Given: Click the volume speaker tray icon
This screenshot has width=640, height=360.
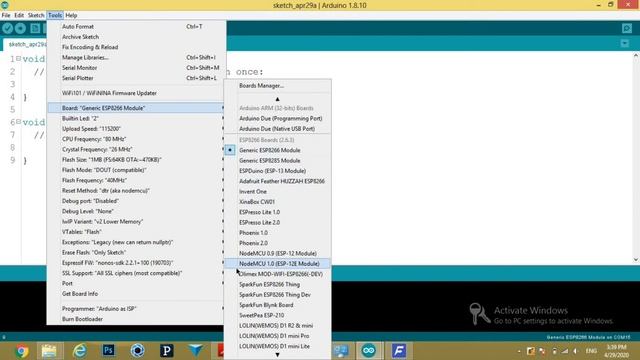Looking at the screenshot, I should pos(576,351).
